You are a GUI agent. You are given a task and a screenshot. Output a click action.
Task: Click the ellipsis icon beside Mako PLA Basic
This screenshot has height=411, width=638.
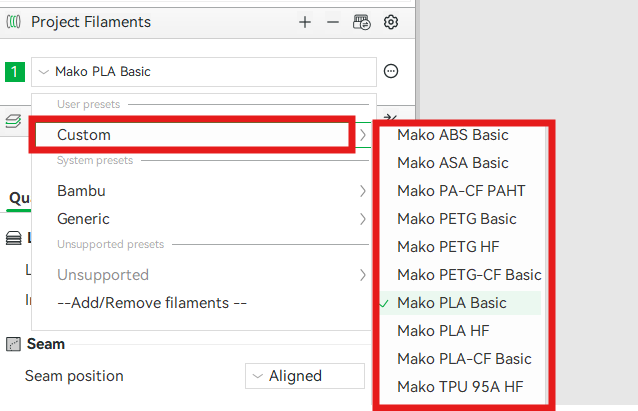(x=392, y=71)
